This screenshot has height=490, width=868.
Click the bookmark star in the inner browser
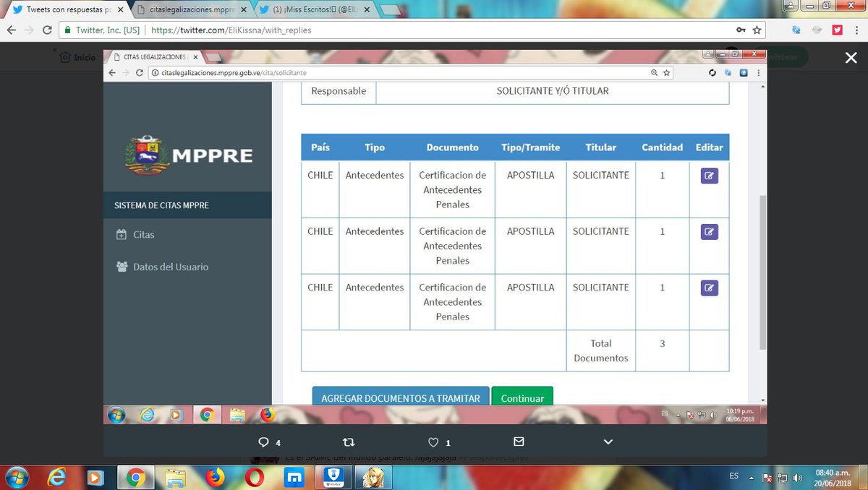[x=666, y=73]
